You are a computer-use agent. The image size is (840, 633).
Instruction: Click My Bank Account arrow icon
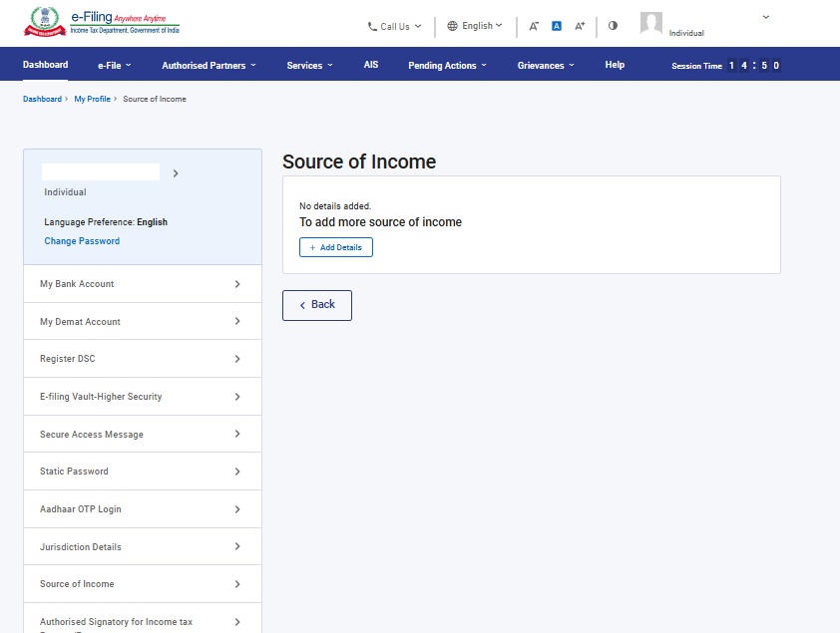237,284
